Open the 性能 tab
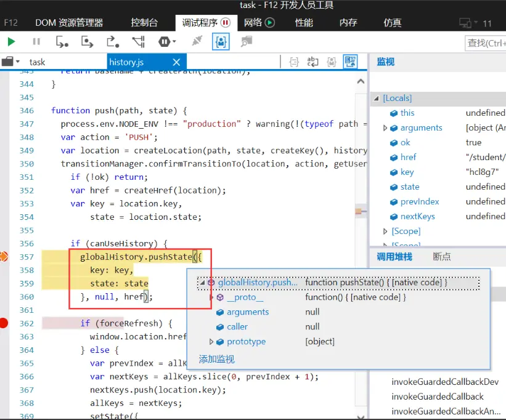This screenshot has width=506, height=420. (304, 23)
